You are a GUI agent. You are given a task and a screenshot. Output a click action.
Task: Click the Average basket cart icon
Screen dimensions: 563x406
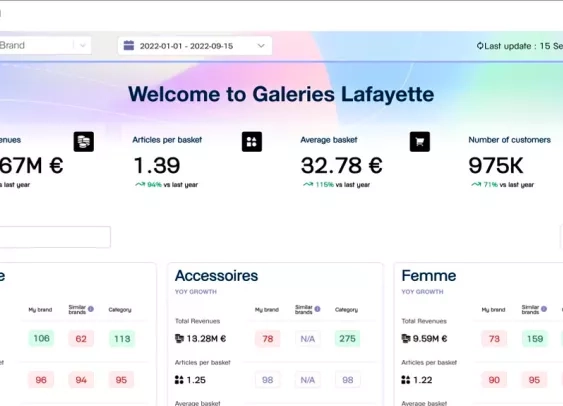420,142
